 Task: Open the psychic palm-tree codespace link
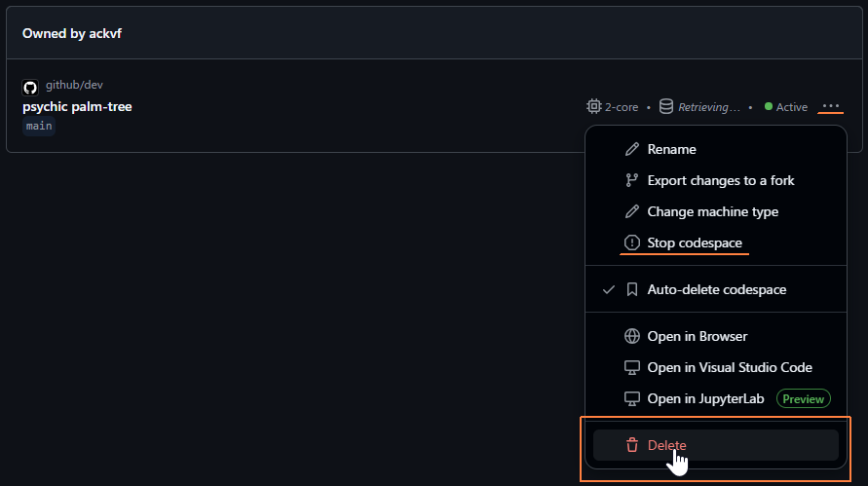tap(77, 106)
